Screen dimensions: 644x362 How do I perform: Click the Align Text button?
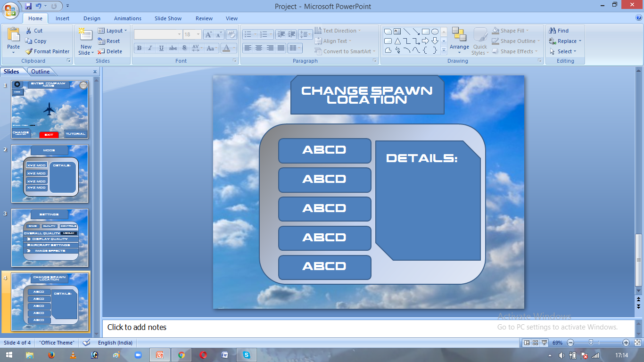[x=333, y=41]
